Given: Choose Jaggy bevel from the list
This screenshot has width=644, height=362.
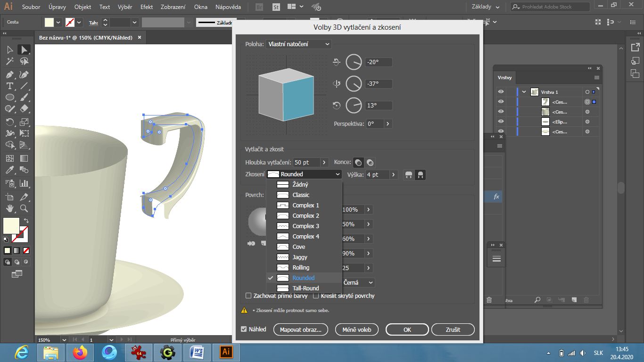Looking at the screenshot, I should 300,257.
